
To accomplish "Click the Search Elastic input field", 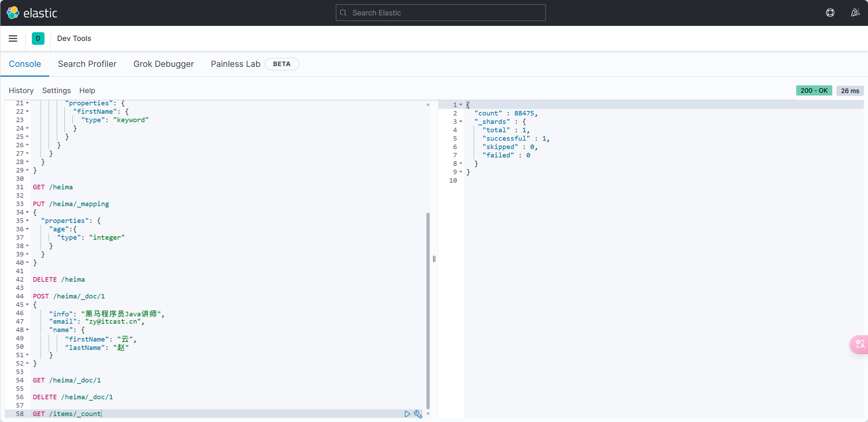I will 440,13.
